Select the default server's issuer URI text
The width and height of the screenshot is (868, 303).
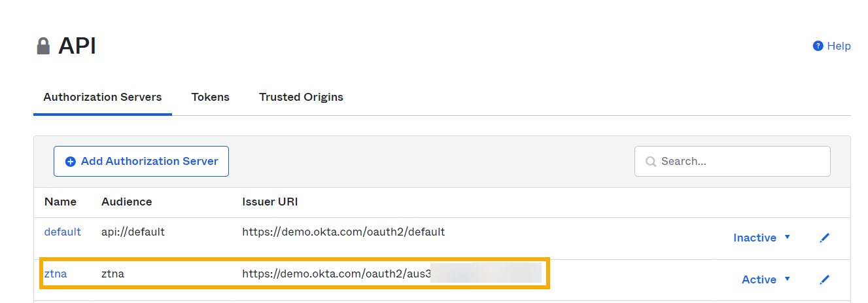point(343,232)
